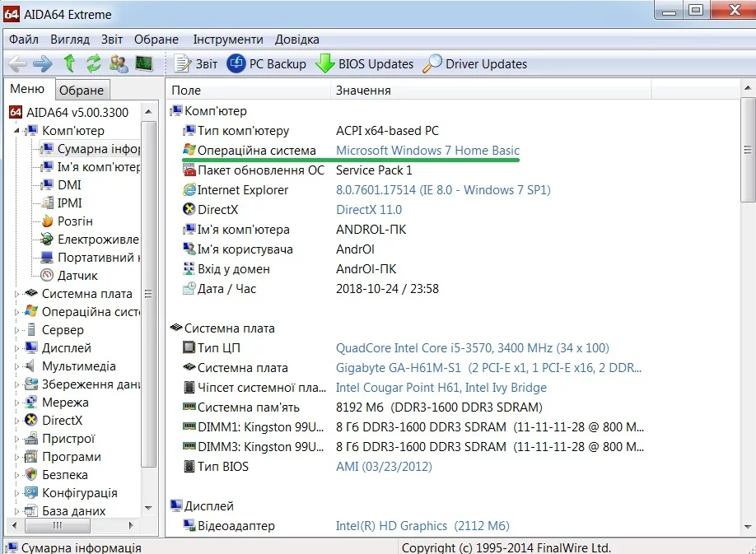Open the users icon in toolbar
Viewport: 756px width, 554px height.
[119, 63]
